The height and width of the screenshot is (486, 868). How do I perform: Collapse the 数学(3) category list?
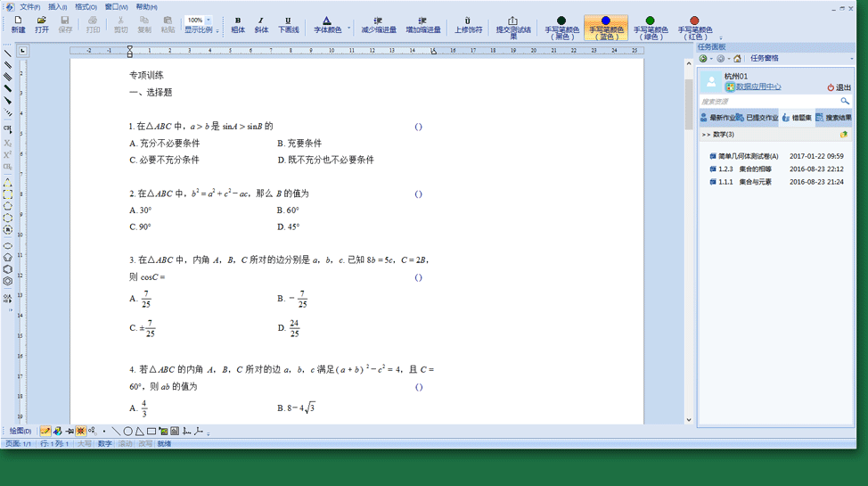coord(705,135)
